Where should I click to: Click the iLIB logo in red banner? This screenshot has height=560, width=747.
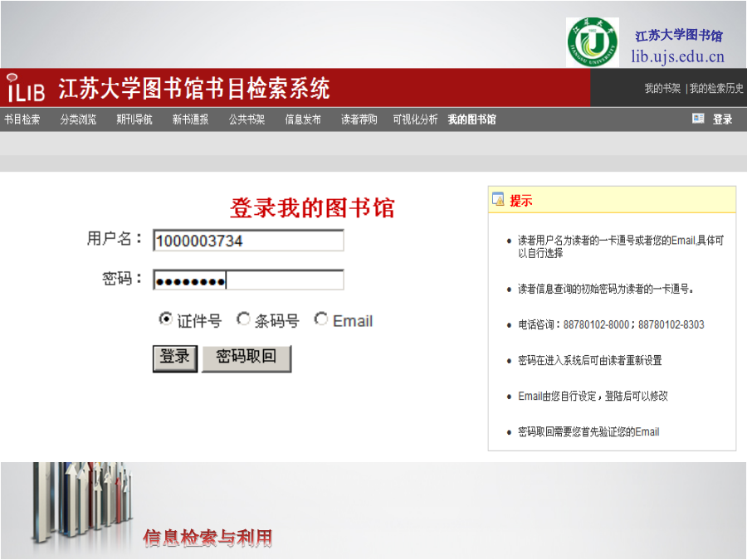pyautogui.click(x=27, y=88)
